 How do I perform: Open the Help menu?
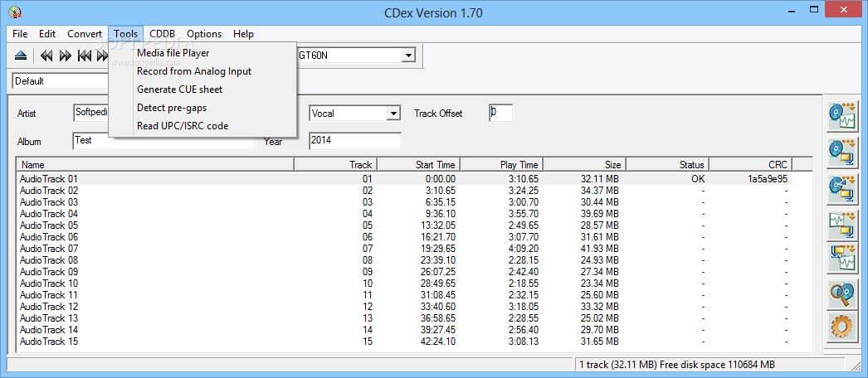pos(243,34)
